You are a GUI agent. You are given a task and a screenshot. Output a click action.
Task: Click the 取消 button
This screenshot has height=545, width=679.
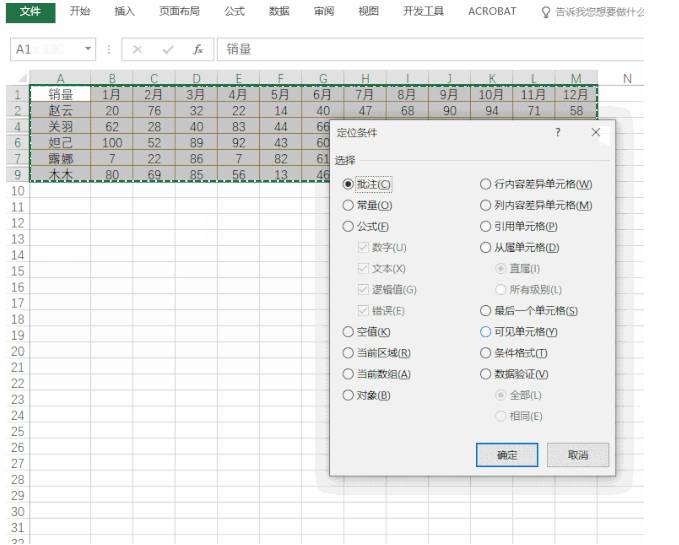pos(578,455)
